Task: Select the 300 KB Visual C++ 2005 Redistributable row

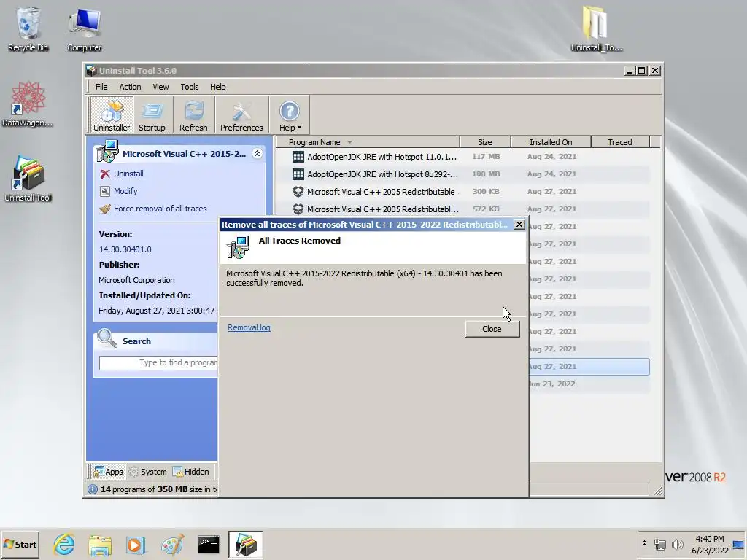Action: point(463,192)
